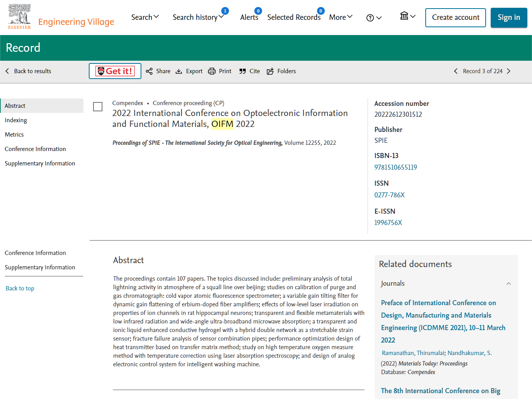
Task: Open the Engineering Village home link
Action: [x=76, y=22]
